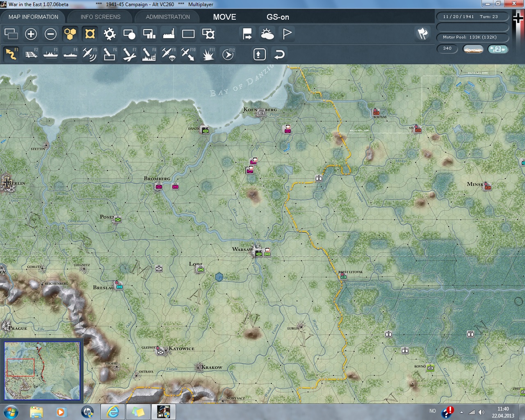Open the MAP INFORMATION tab
The image size is (525, 420).
[x=33, y=17]
